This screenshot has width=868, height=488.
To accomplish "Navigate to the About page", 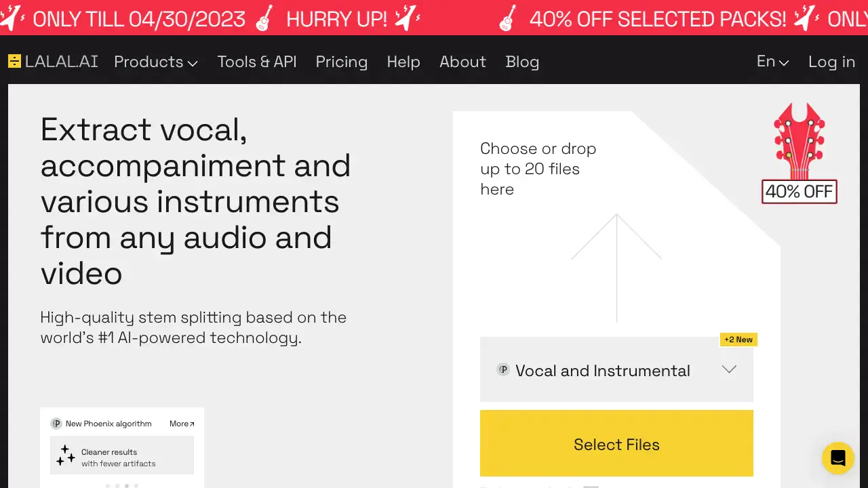I will [x=462, y=62].
